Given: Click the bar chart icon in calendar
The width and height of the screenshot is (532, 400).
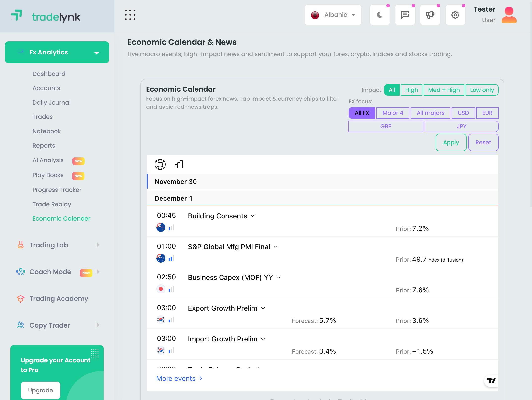Looking at the screenshot, I should 179,164.
